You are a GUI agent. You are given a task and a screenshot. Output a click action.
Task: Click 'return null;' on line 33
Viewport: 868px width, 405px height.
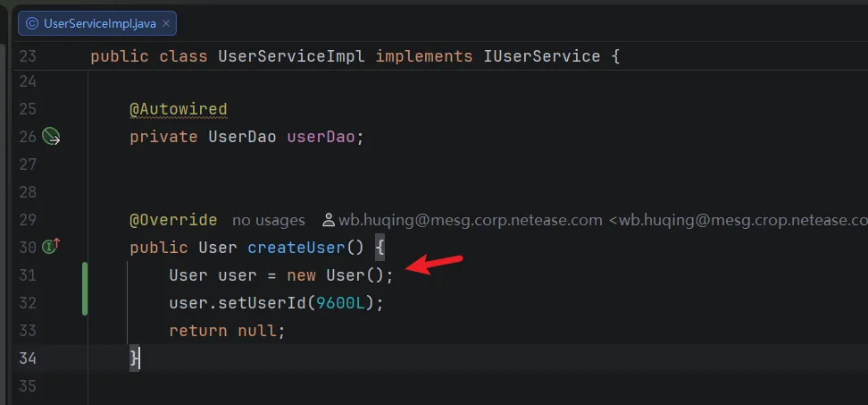227,331
